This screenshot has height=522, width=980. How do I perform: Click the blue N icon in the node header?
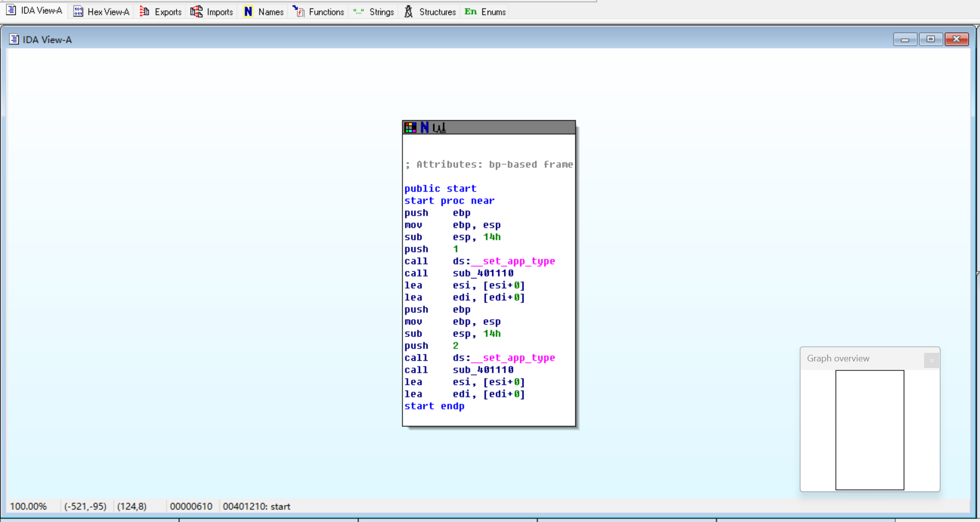coord(425,127)
